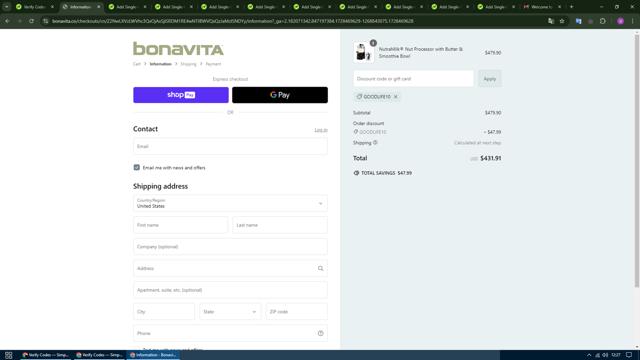Focus the Apartment, suite field

pos(230,290)
